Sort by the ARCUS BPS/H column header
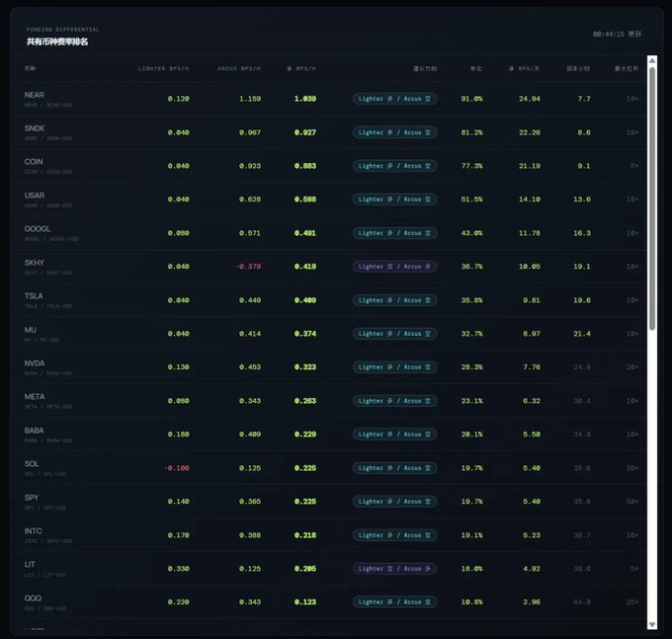Screen dimensions: 672x639 point(239,68)
